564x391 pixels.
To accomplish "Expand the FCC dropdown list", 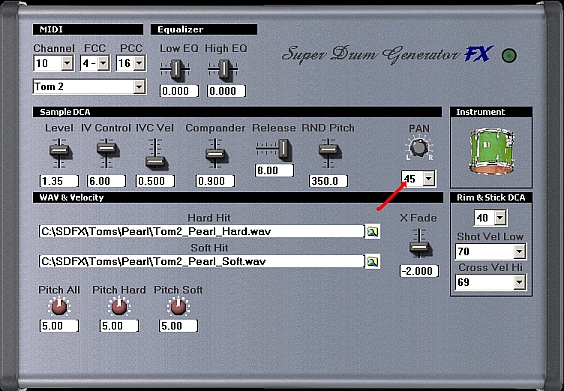I will coord(104,63).
